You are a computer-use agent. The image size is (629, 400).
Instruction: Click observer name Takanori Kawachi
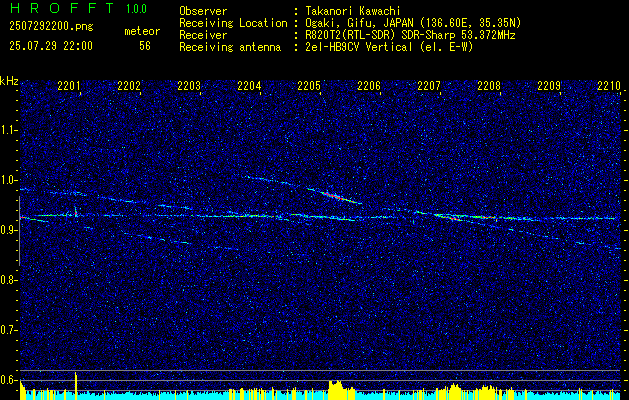(352, 12)
